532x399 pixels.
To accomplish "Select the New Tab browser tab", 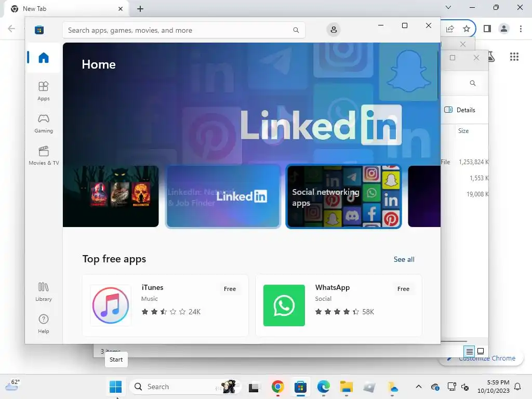I will [66, 9].
